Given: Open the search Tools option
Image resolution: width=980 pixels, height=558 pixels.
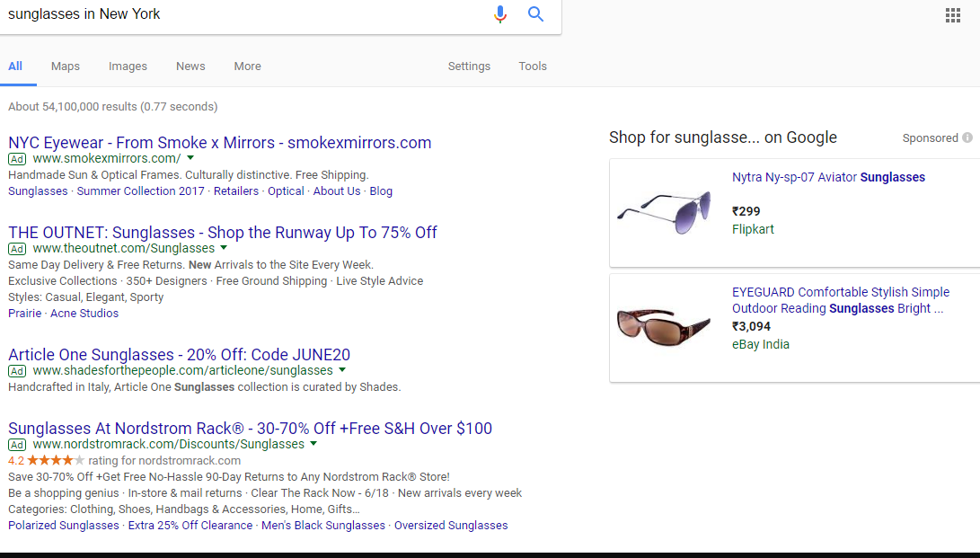Looking at the screenshot, I should pyautogui.click(x=533, y=66).
